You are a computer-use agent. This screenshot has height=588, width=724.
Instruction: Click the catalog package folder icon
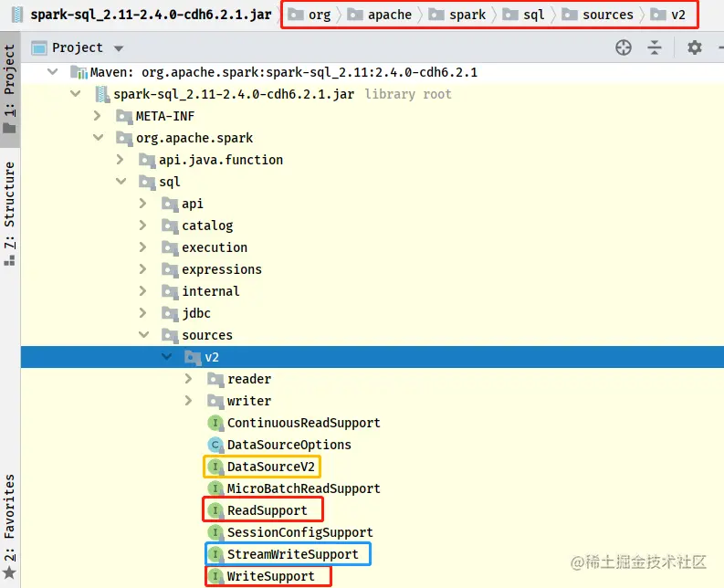pyautogui.click(x=170, y=226)
